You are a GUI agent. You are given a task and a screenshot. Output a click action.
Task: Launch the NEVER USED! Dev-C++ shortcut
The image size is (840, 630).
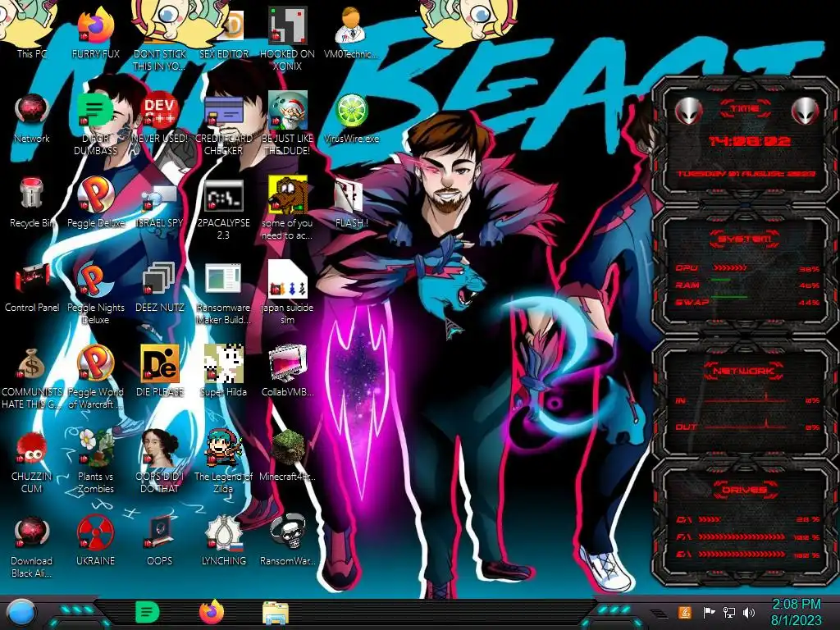pos(160,118)
